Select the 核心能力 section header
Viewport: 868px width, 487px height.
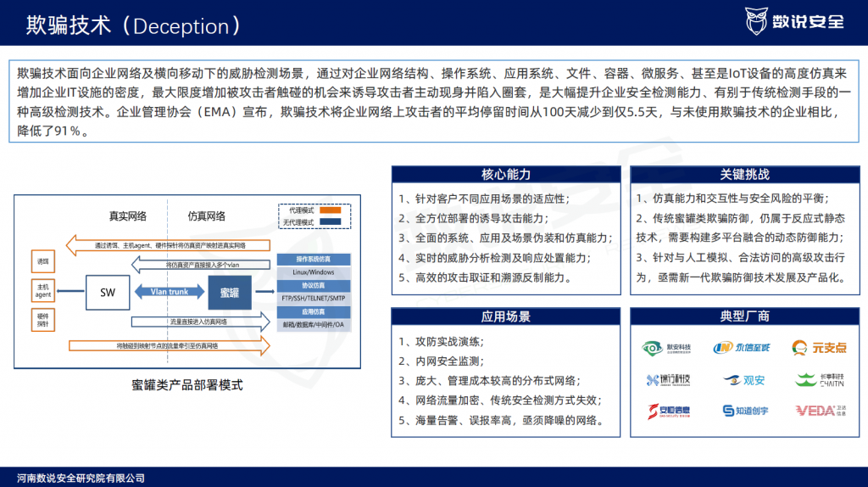point(506,174)
